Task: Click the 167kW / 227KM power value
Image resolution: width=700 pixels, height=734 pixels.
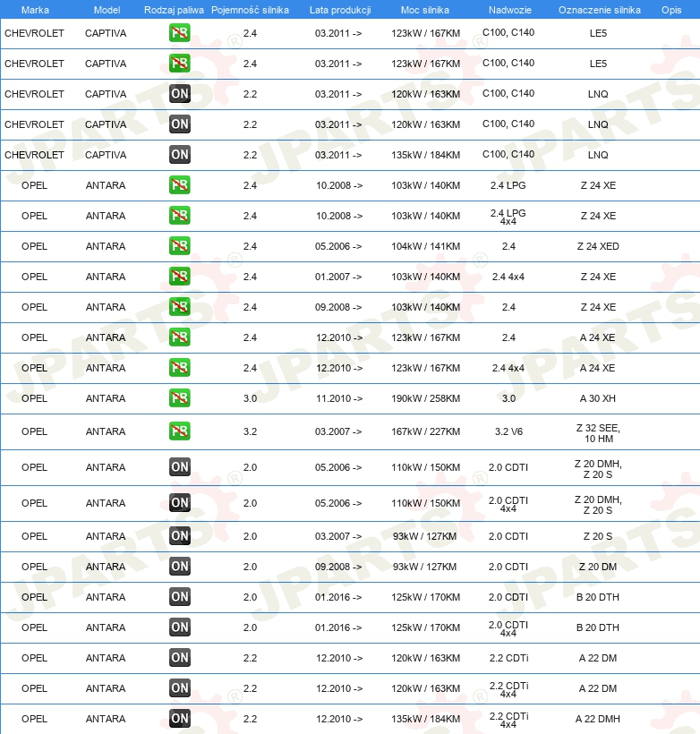Action: 425,431
